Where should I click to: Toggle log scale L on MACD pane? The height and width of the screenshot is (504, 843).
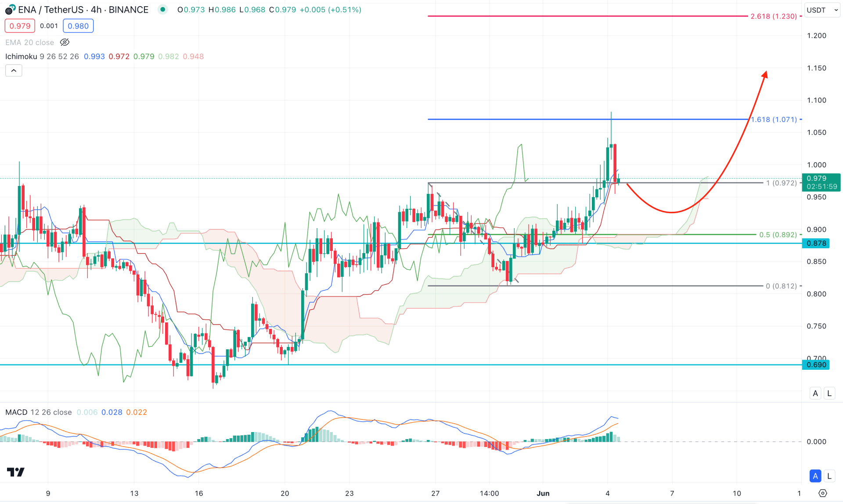tap(829, 476)
